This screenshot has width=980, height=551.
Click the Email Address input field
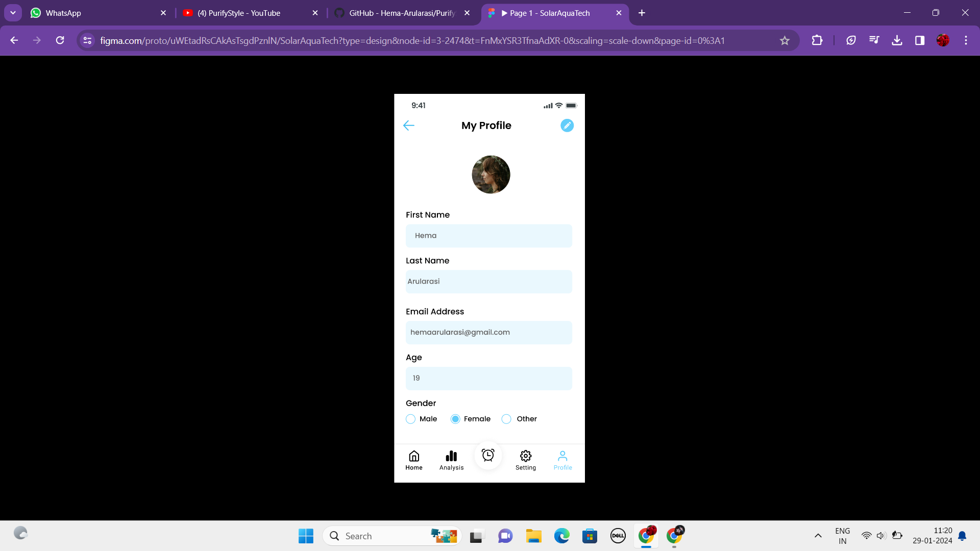pos(488,333)
